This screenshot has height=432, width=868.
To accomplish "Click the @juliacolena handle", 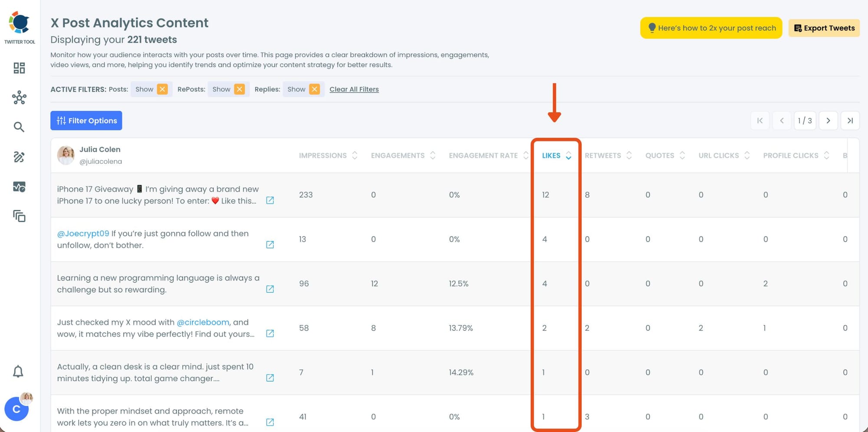I will pyautogui.click(x=101, y=161).
